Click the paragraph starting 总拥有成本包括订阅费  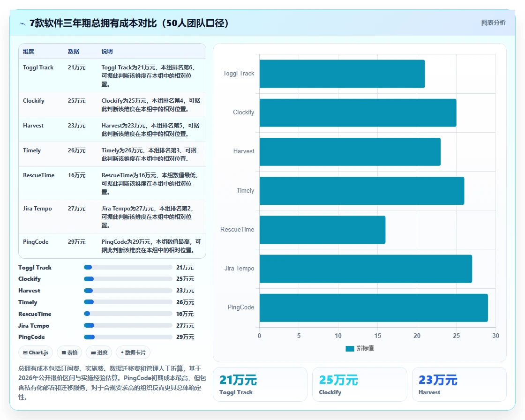(112, 383)
